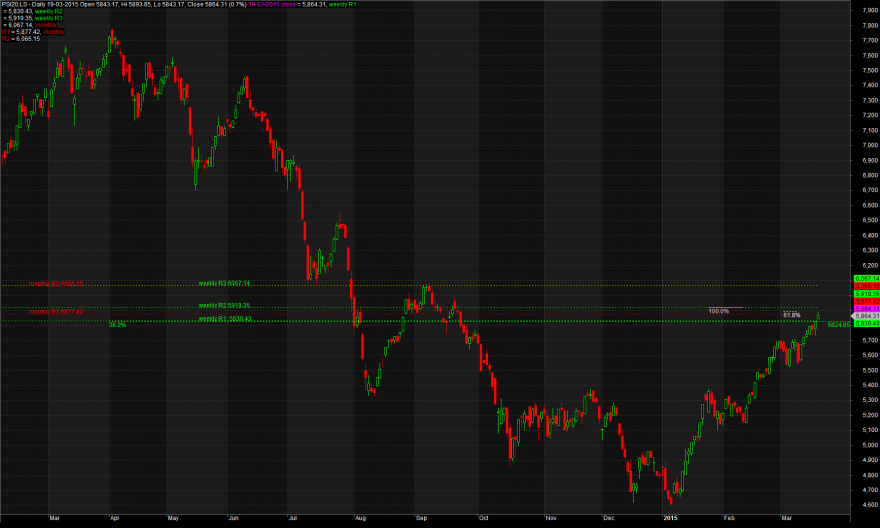The image size is (880, 528).
Task: Click the '5,830.43, weekly R2' legend line
Action: 33,11
